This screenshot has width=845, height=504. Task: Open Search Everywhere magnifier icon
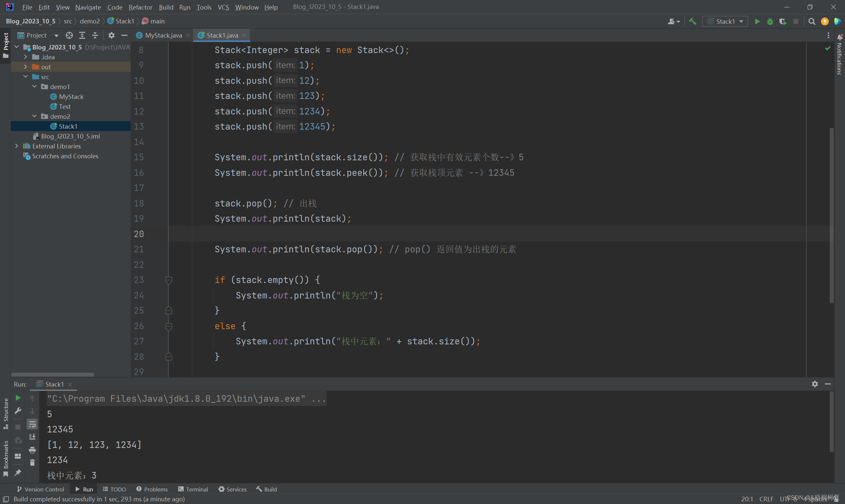click(811, 21)
